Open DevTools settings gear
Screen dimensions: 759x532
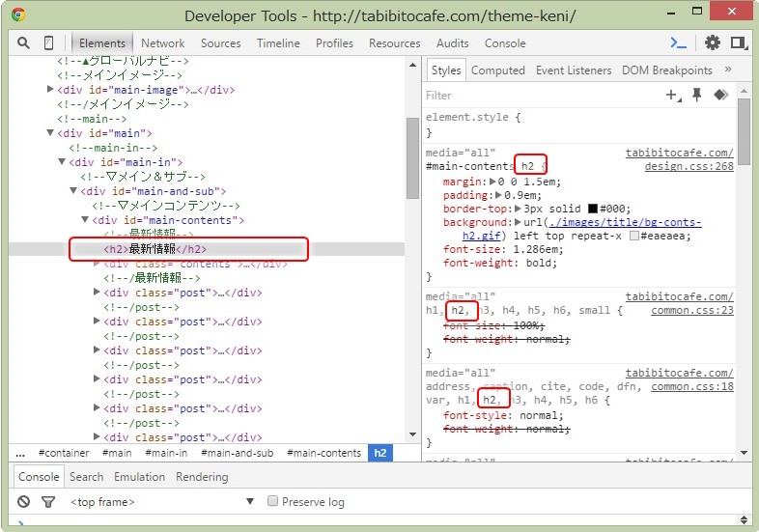(x=712, y=43)
